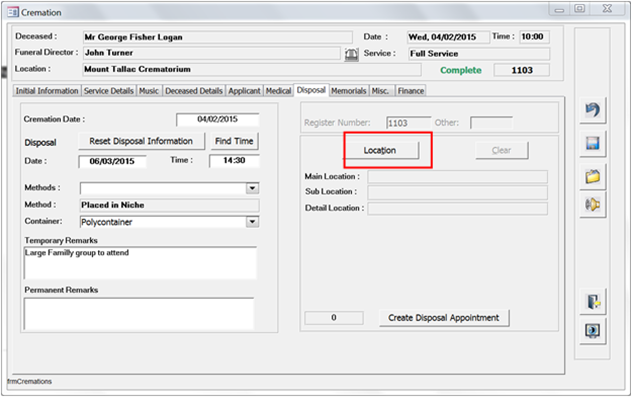Screen dimensions: 631x397
Task: Open the yellow folder icon
Action: (x=592, y=176)
